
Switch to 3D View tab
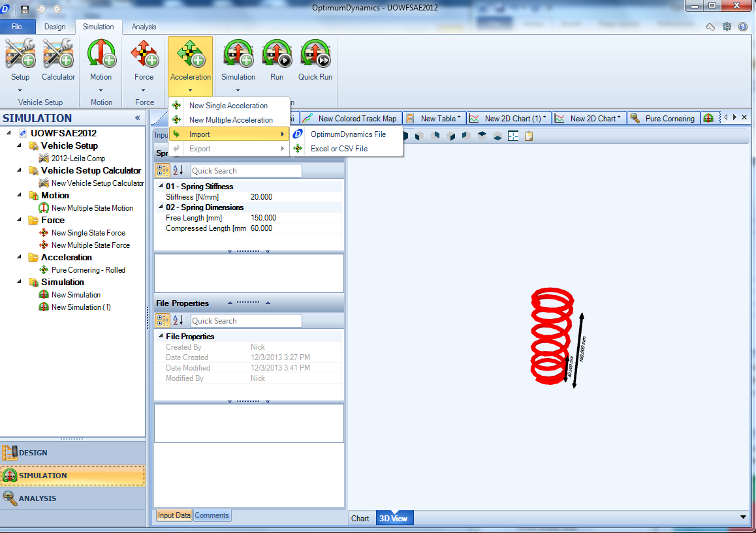click(x=394, y=518)
